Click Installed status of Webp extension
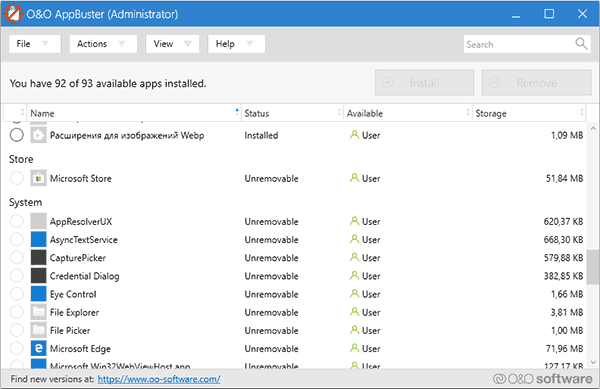 (x=261, y=135)
